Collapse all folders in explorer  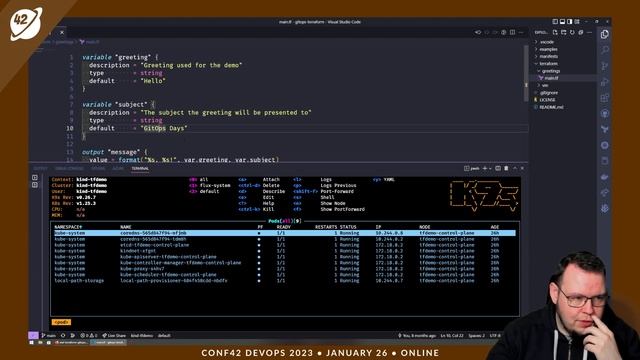point(580,32)
